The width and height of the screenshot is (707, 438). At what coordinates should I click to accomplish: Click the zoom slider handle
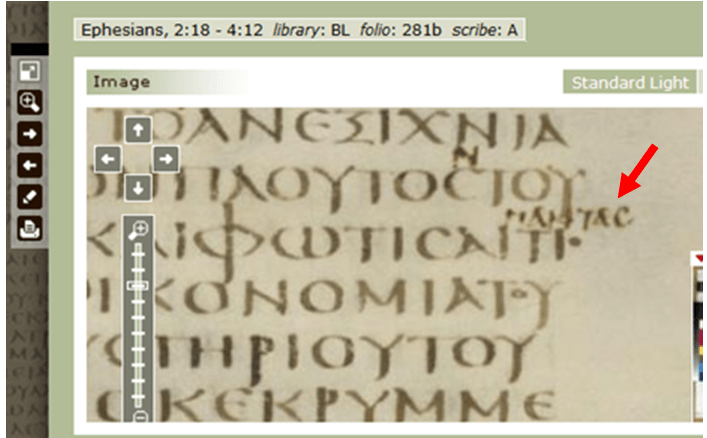pos(140,285)
